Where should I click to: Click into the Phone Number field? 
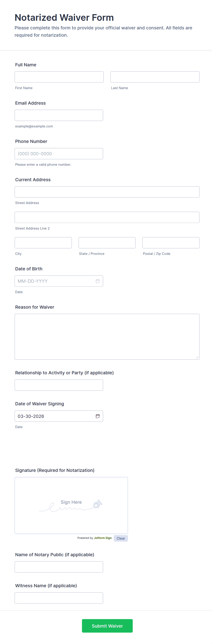tap(59, 153)
